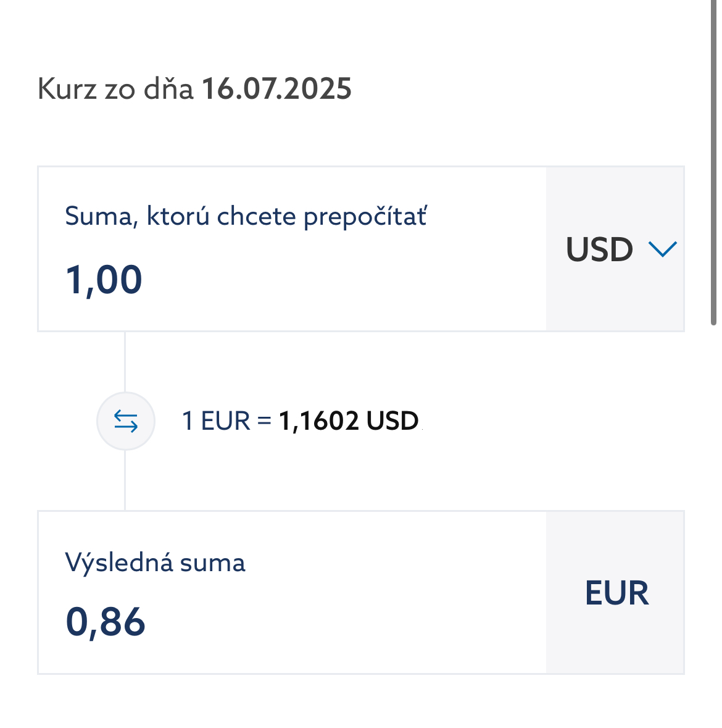Click the connector line below swap icon
Screen dimensions: 722x728
[x=125, y=480]
